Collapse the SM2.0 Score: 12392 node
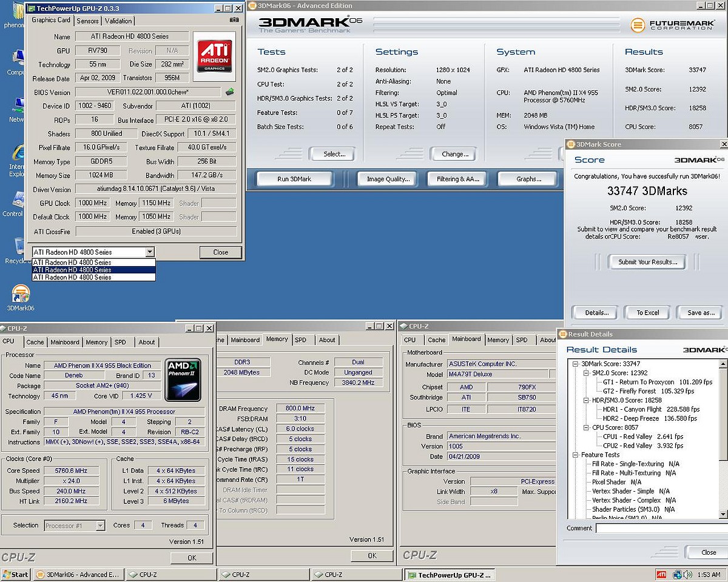 [586, 373]
